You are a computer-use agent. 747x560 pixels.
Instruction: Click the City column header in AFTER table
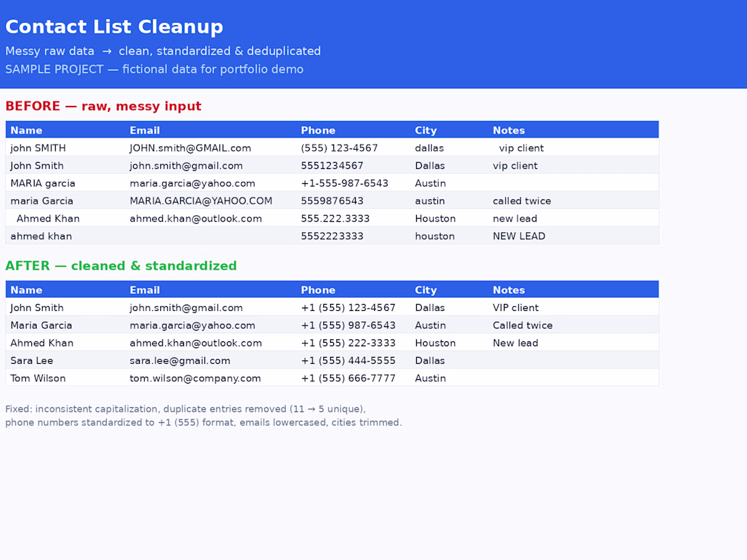[x=426, y=290]
